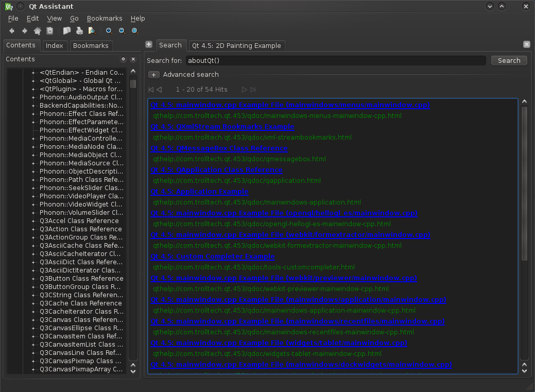The height and width of the screenshot is (392, 535).
Task: Float the Contents dock panel
Action: coord(123,59)
